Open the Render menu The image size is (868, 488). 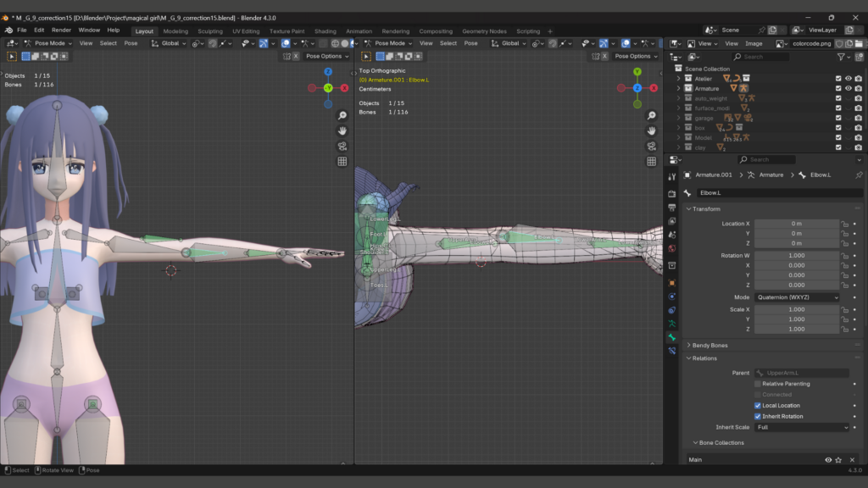[x=61, y=30]
